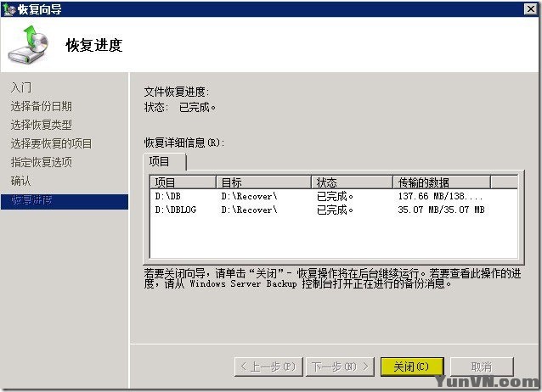Click the 确认 wizard step
The image size is (542, 392).
[20, 181]
